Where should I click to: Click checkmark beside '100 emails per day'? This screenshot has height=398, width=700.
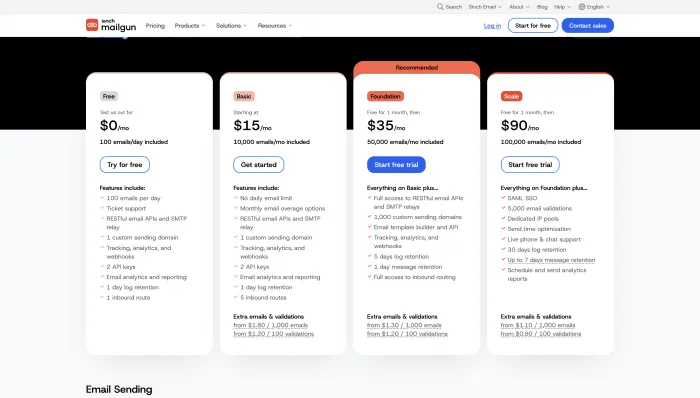tap(102, 197)
